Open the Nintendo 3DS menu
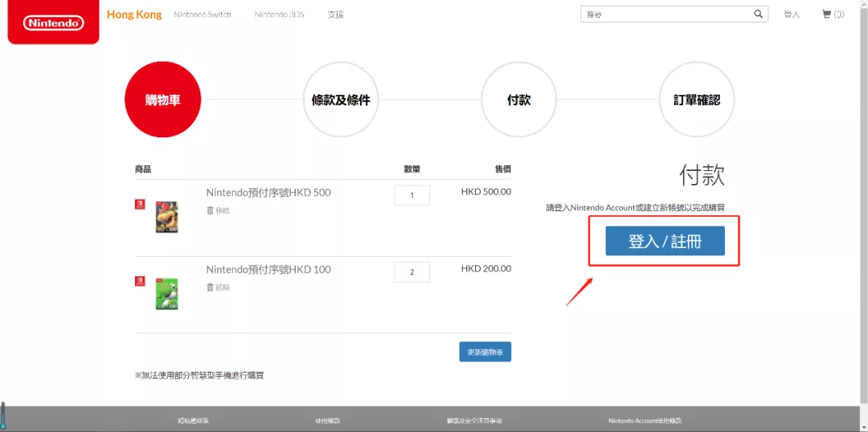The width and height of the screenshot is (868, 432). tap(280, 14)
